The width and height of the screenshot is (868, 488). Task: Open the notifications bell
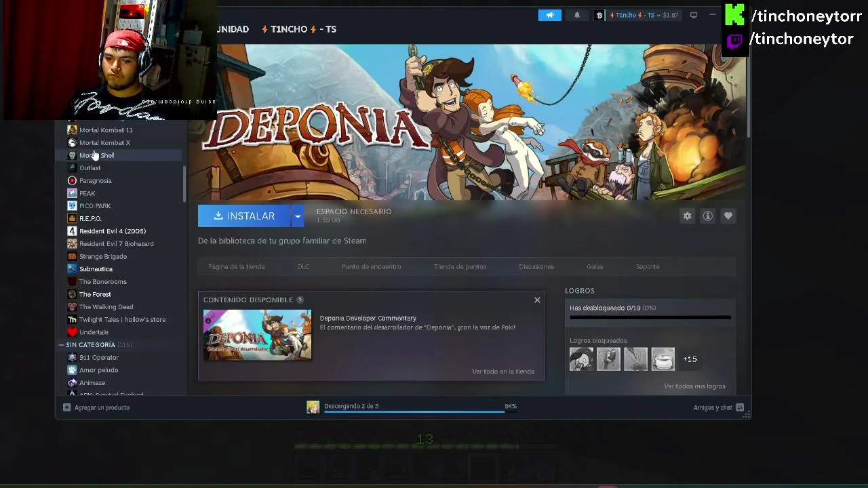577,15
